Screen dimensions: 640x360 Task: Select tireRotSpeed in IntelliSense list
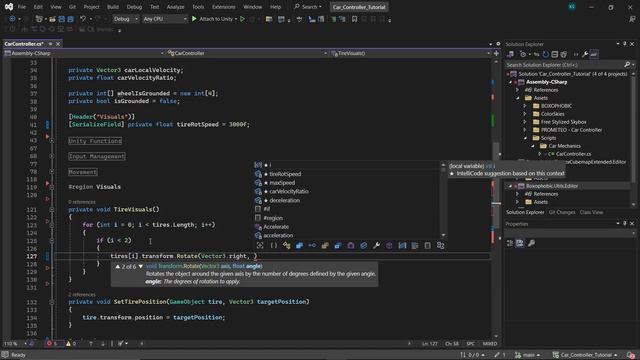(x=347, y=174)
